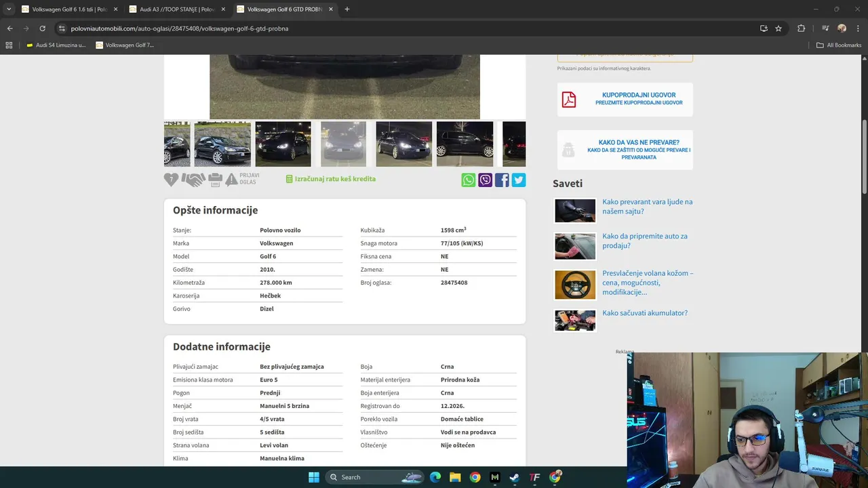Open Chrome three-dot menu
The image size is (868, 488).
point(859,28)
